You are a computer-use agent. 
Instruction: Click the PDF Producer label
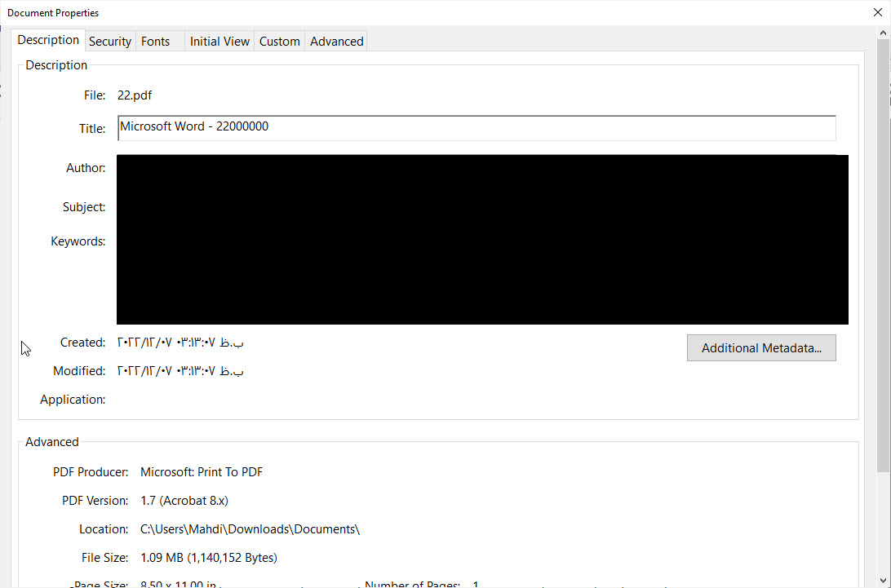[91, 472]
